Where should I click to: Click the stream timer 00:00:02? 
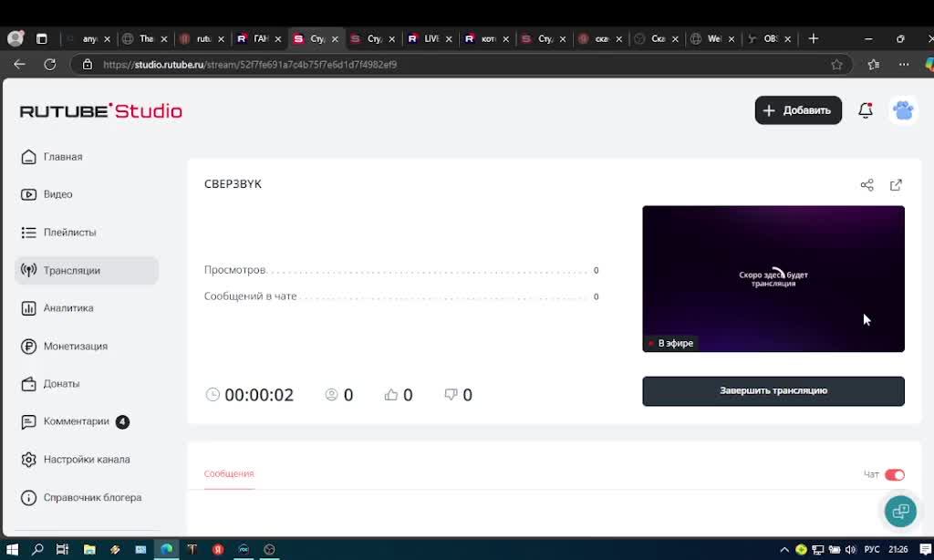tap(259, 395)
